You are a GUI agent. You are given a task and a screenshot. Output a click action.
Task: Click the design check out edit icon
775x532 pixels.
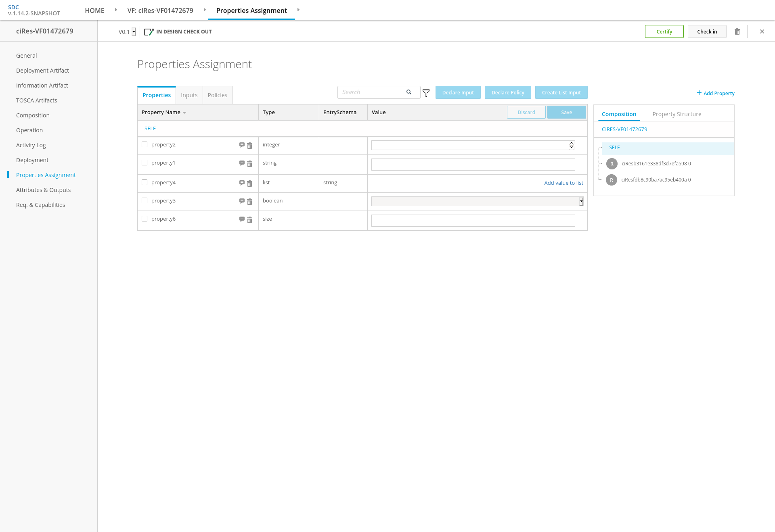(149, 32)
